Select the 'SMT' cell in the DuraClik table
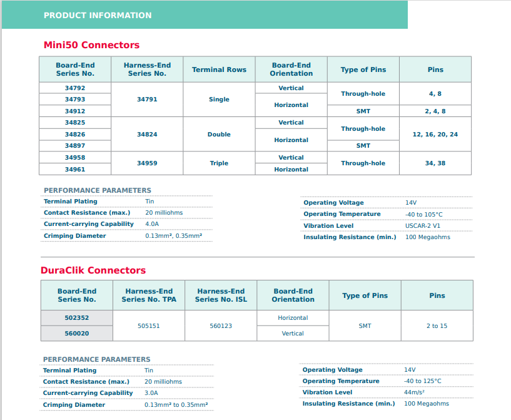The height and width of the screenshot is (420, 511). [x=365, y=325]
